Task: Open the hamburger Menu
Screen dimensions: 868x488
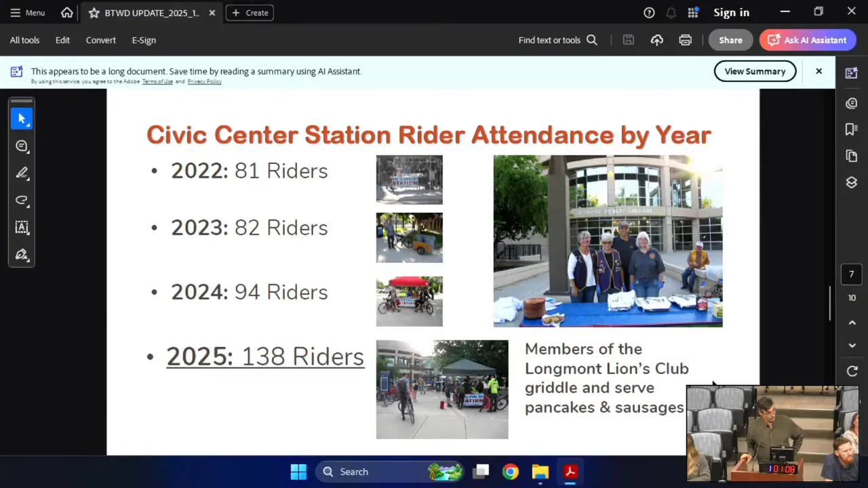Action: point(27,12)
